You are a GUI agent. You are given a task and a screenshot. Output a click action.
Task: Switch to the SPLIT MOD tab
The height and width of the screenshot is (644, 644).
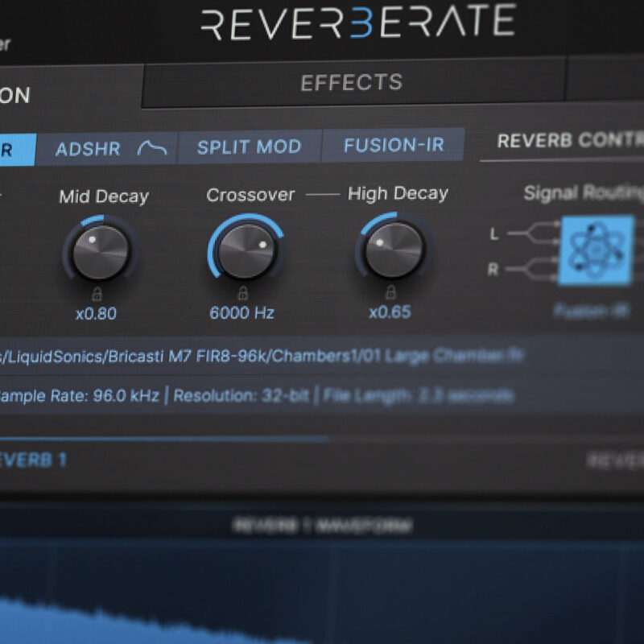click(x=250, y=147)
